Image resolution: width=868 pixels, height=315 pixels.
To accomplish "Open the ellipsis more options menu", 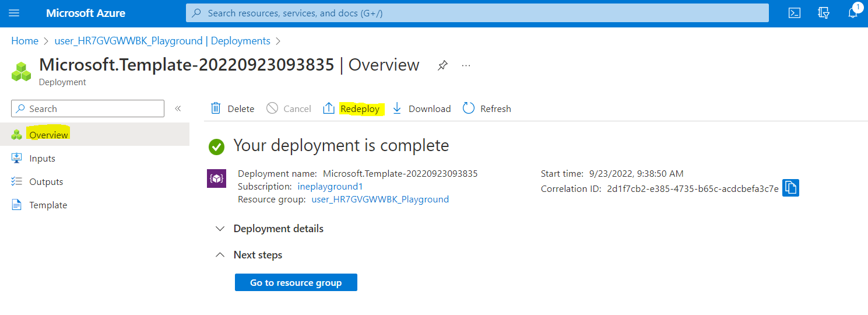I will click(x=466, y=65).
